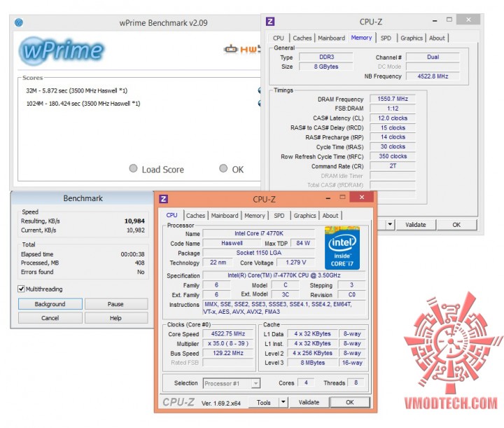Open About tab in back CPU-Z window
Viewport: 504px width, 428px height.
[437, 38]
